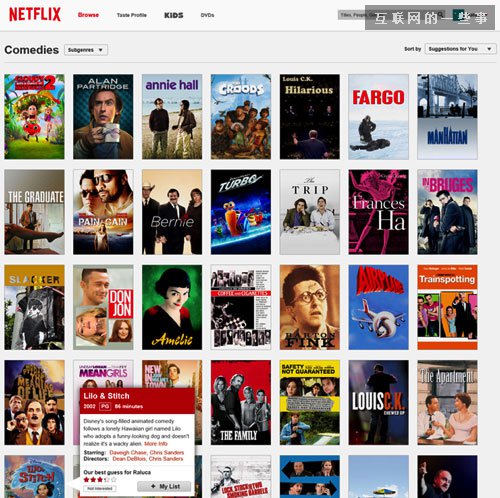Click the Not Interested button
The image size is (500, 498).
click(x=100, y=488)
